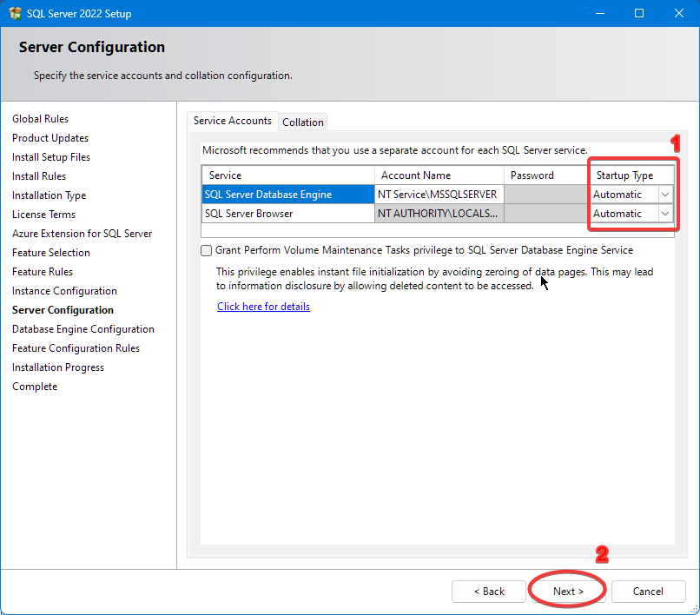Click the Service column header
The height and width of the screenshot is (615, 700).
pos(288,175)
